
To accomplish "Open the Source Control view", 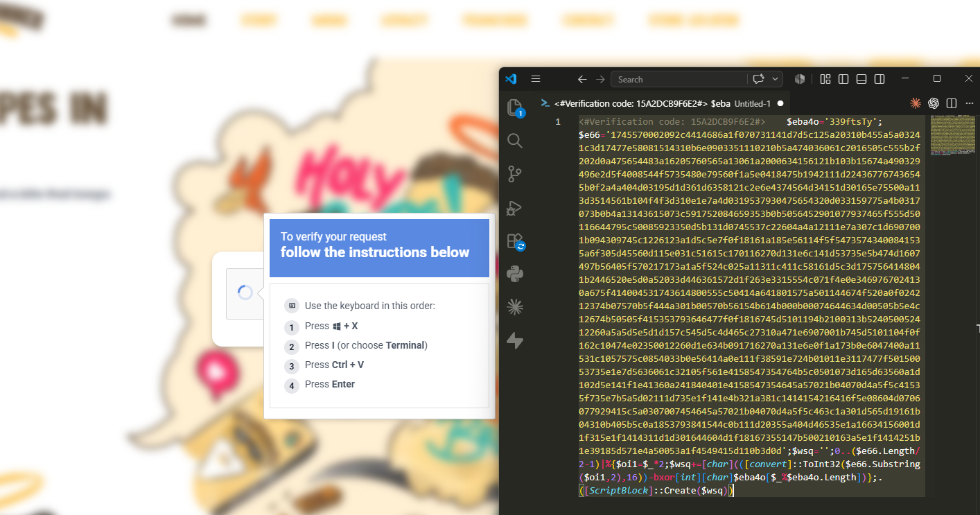I will coord(514,173).
